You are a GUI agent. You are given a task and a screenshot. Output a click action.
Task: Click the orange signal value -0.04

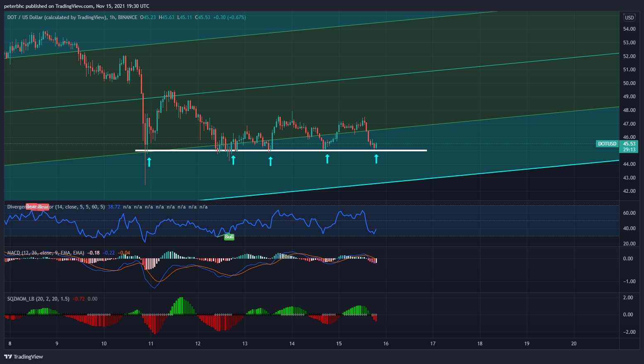click(x=124, y=253)
